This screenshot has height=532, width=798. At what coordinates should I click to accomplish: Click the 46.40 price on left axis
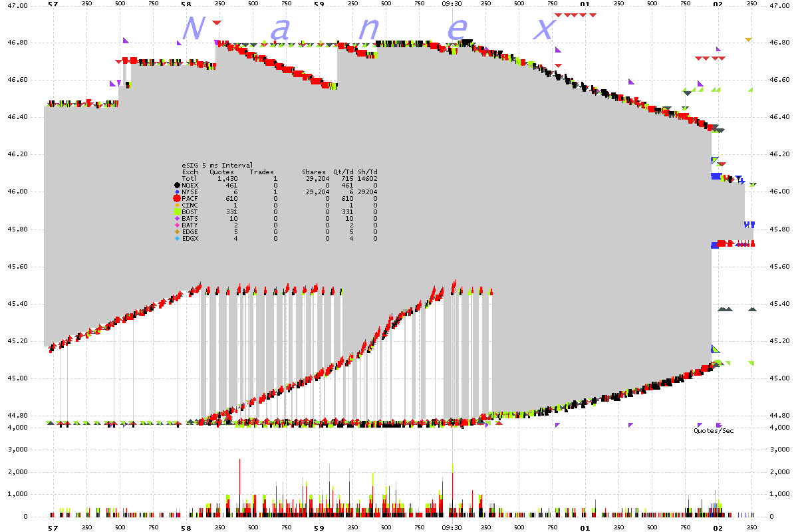click(17, 117)
